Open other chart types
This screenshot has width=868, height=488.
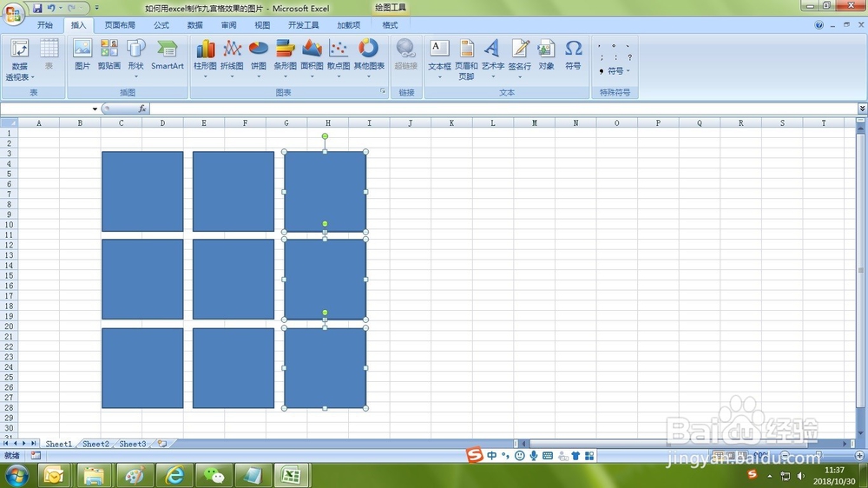[x=369, y=57]
